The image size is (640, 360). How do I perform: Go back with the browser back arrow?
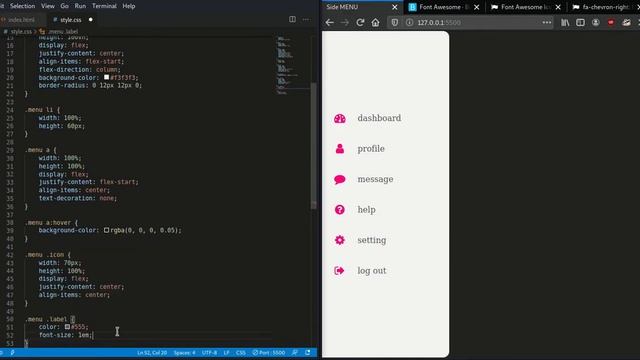pyautogui.click(x=329, y=22)
